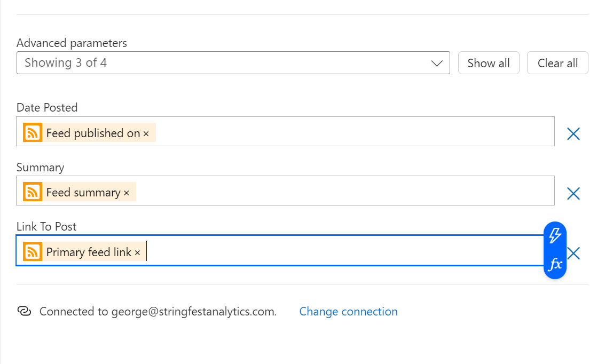Click the connection link icon
The height and width of the screenshot is (364, 605).
(x=24, y=311)
